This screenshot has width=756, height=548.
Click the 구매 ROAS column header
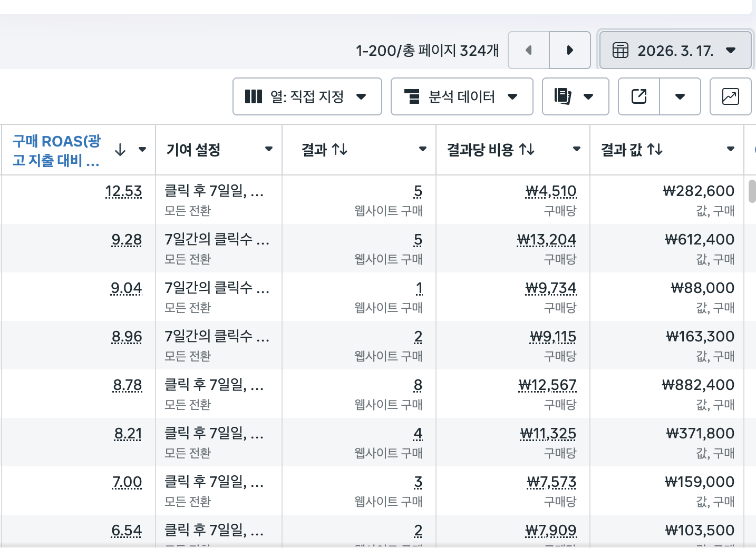coord(56,150)
